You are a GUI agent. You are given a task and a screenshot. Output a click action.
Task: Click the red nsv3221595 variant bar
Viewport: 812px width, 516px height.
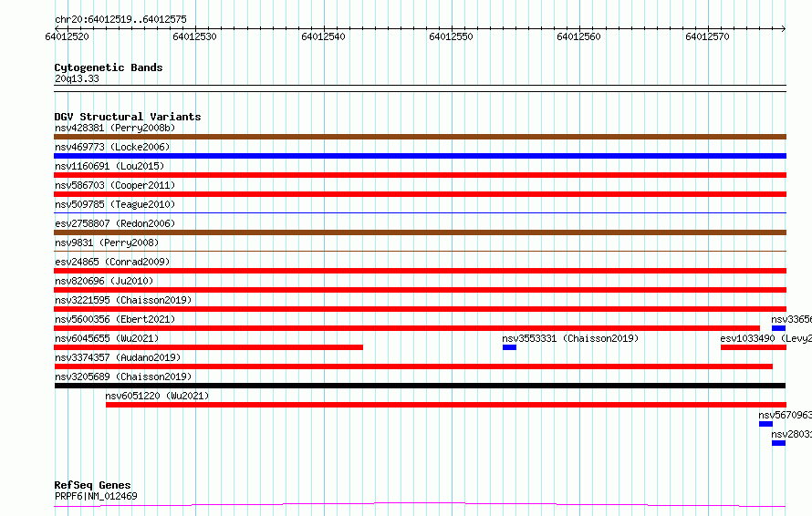tap(420, 309)
